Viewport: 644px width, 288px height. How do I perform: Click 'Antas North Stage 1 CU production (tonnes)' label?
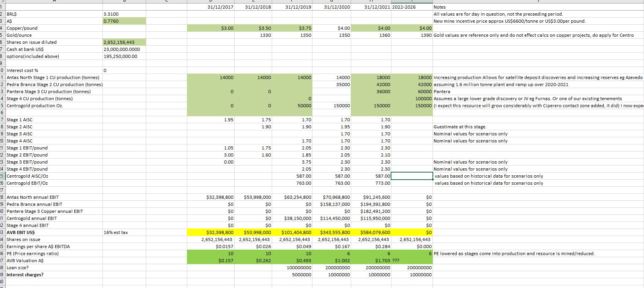pyautogui.click(x=53, y=77)
